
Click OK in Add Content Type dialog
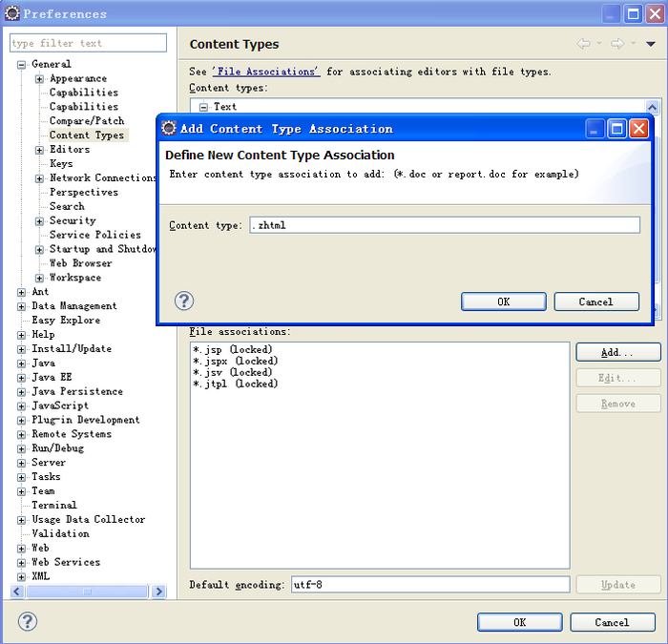click(503, 301)
